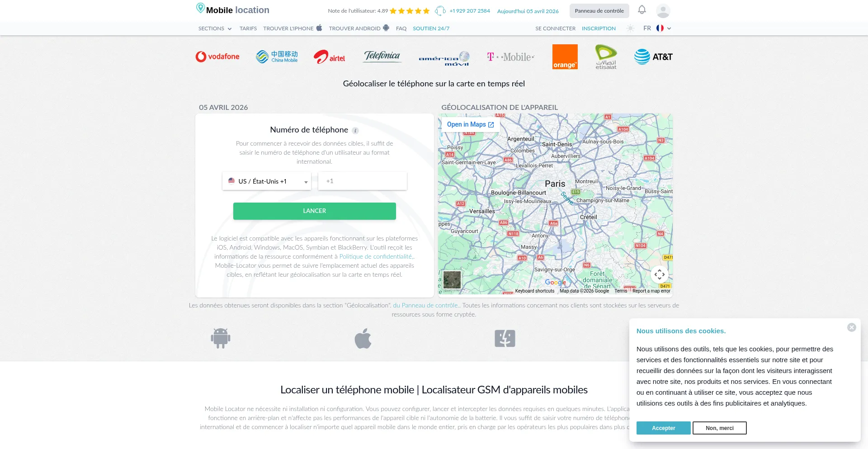The image size is (868, 449).
Task: Click the Apple icon in the iPhone menu item
Action: (x=319, y=28)
